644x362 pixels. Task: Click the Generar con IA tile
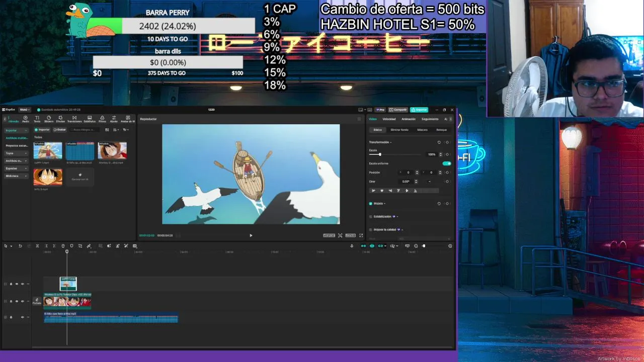[80, 177]
